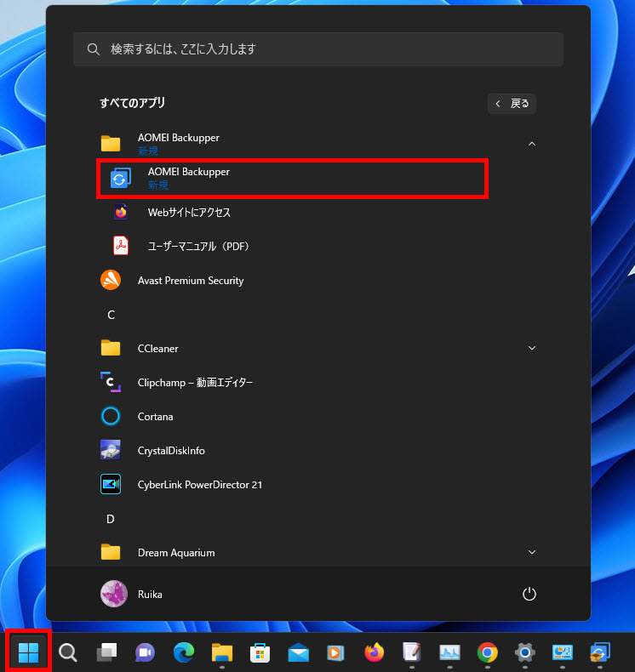Open Google Chrome from the taskbar
This screenshot has width=635, height=672.
[487, 652]
